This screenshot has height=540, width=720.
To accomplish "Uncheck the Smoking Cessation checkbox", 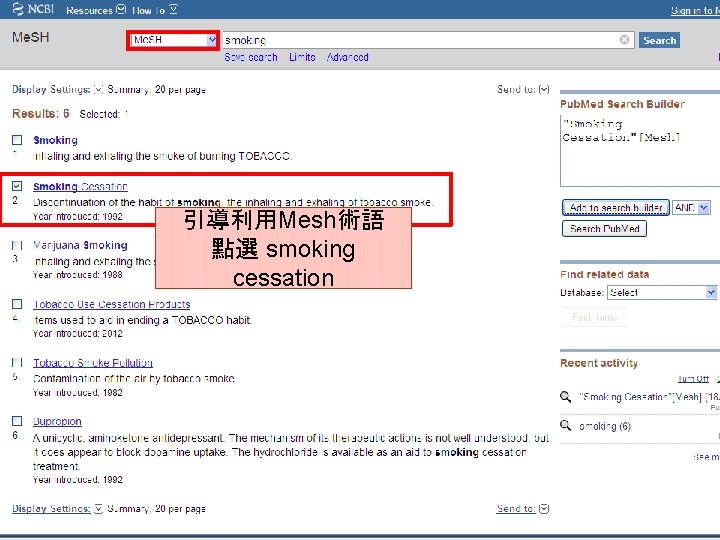I will 17,186.
